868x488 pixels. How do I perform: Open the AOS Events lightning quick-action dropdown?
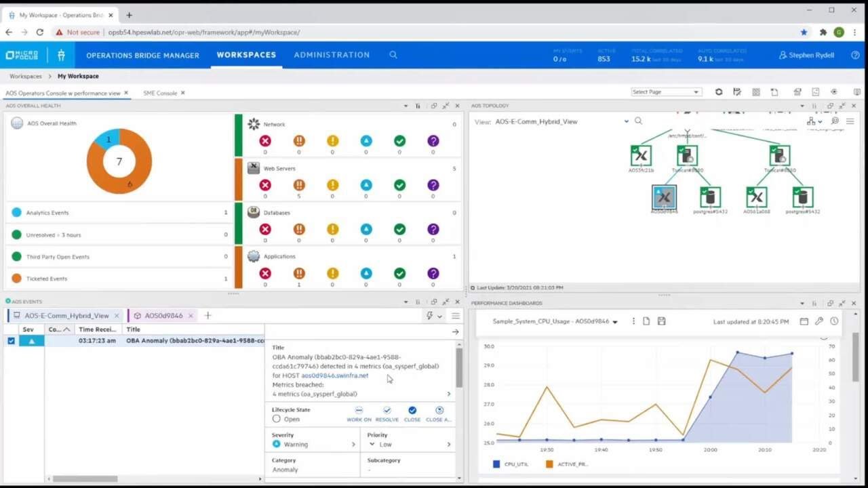coord(434,316)
